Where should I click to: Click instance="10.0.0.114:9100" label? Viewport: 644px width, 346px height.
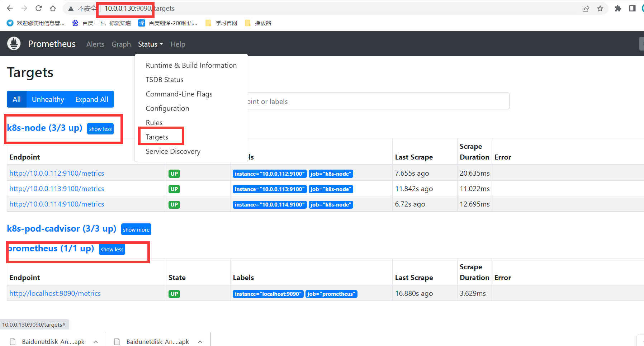coord(270,204)
